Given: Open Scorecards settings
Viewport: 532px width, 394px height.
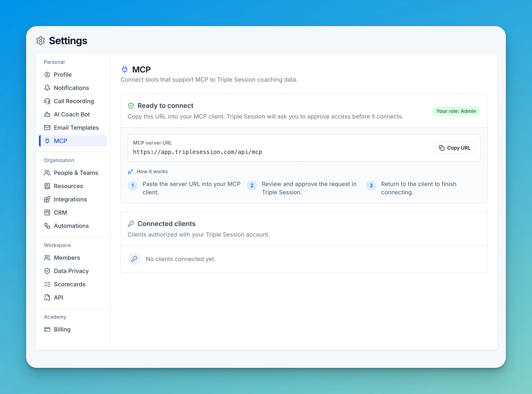Looking at the screenshot, I should click(73, 284).
